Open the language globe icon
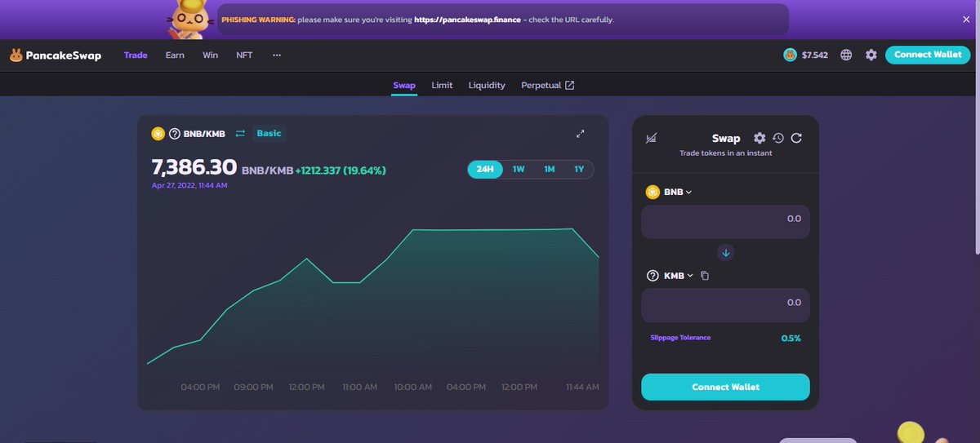 point(846,55)
